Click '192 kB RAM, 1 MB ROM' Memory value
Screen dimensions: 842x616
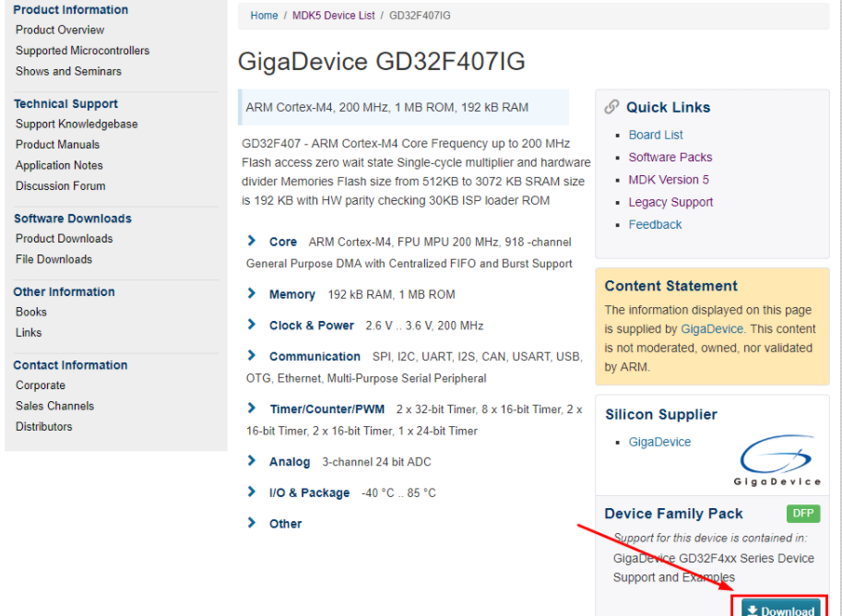(x=391, y=294)
